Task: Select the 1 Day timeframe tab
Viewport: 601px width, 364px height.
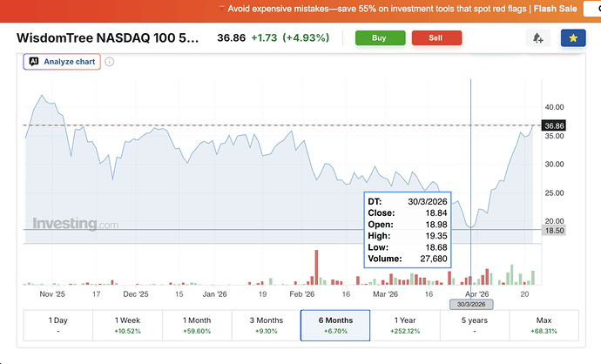Action: [57, 326]
